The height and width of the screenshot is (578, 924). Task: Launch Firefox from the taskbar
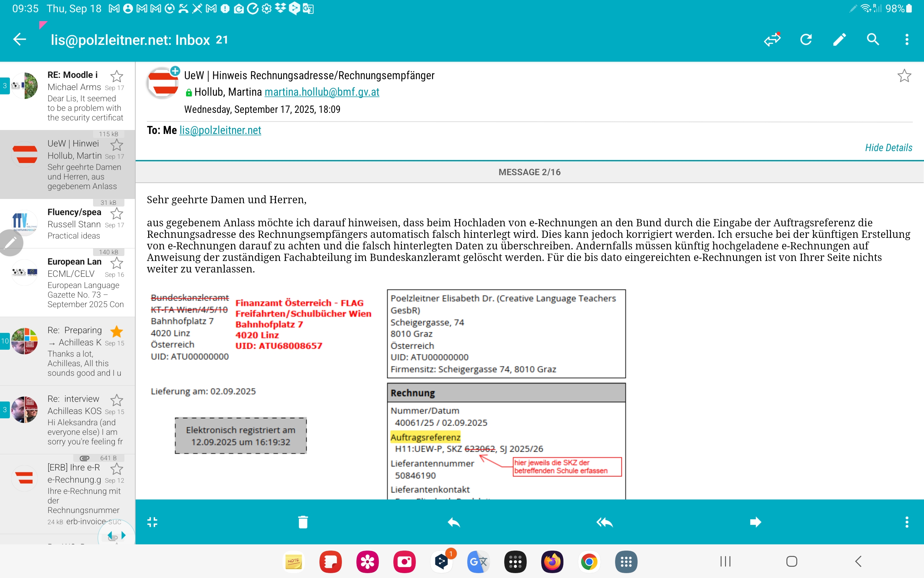[x=552, y=562]
